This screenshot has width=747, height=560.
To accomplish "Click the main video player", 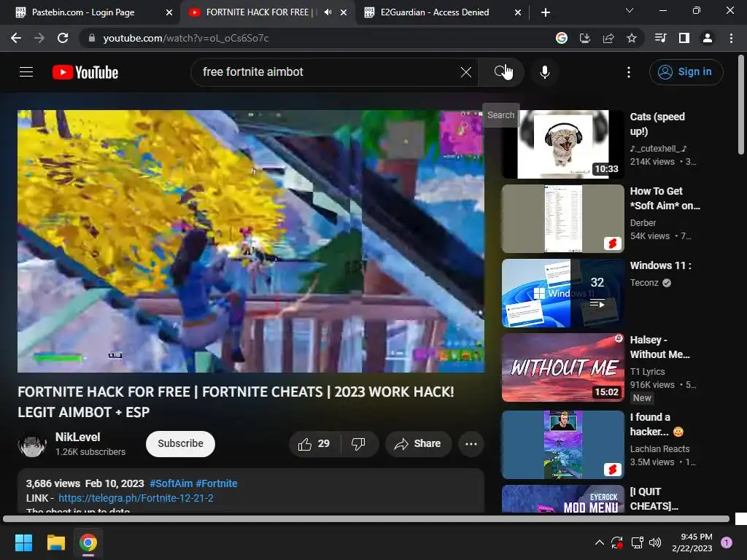I will 251,241.
